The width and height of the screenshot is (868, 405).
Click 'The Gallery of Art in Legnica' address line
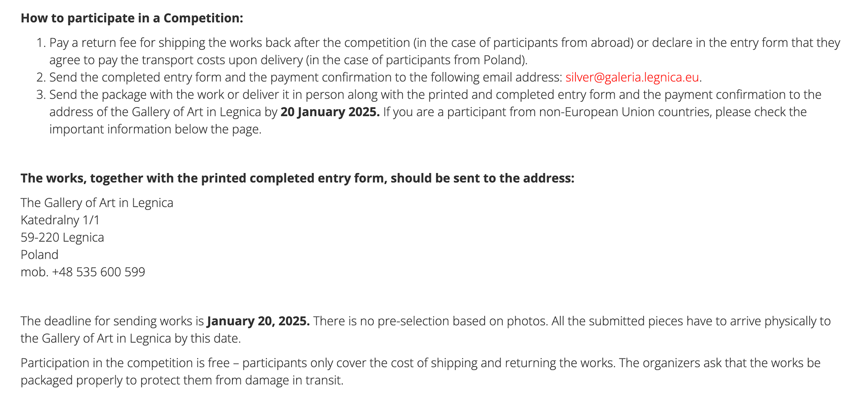point(97,203)
